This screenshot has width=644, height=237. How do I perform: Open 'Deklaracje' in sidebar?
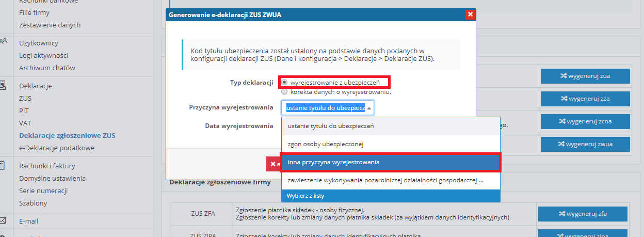(36, 86)
